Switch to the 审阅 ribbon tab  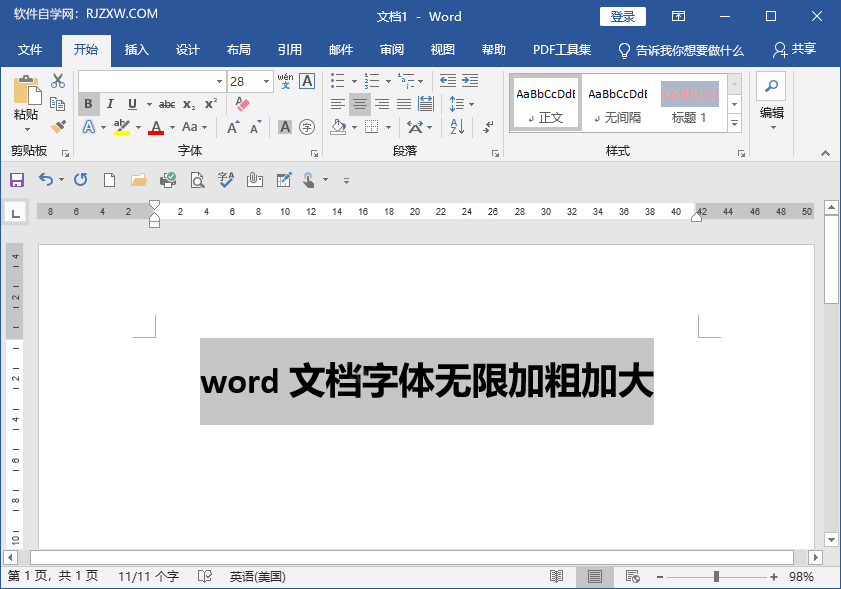coord(391,50)
